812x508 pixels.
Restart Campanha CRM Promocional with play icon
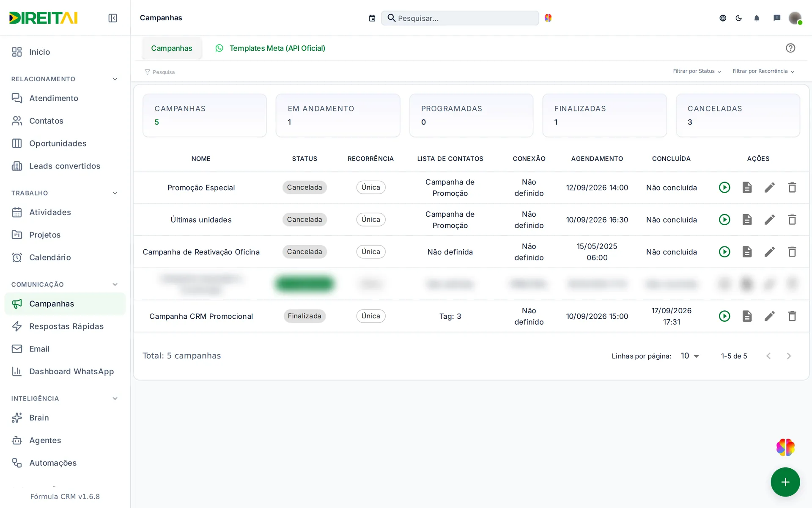pos(724,316)
